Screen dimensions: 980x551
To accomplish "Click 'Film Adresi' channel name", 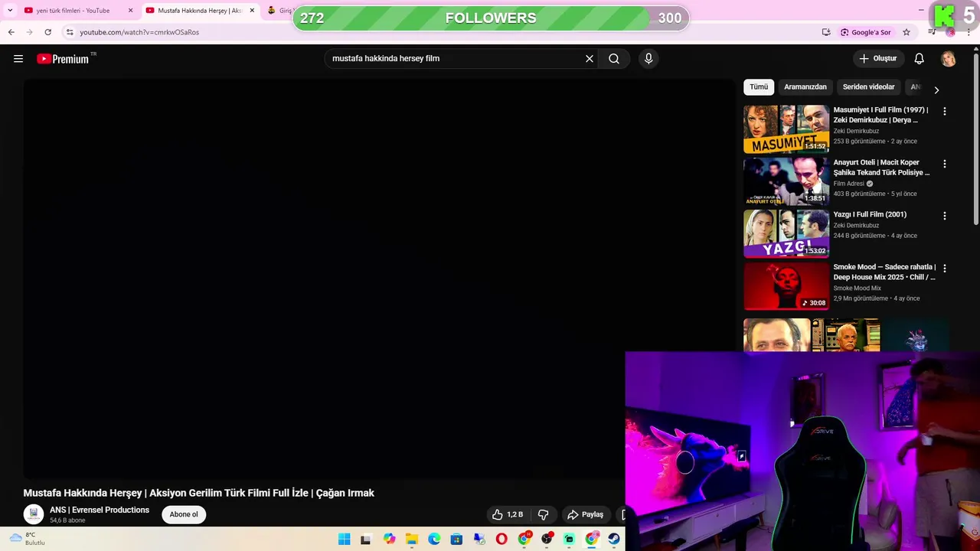I will pyautogui.click(x=848, y=184).
